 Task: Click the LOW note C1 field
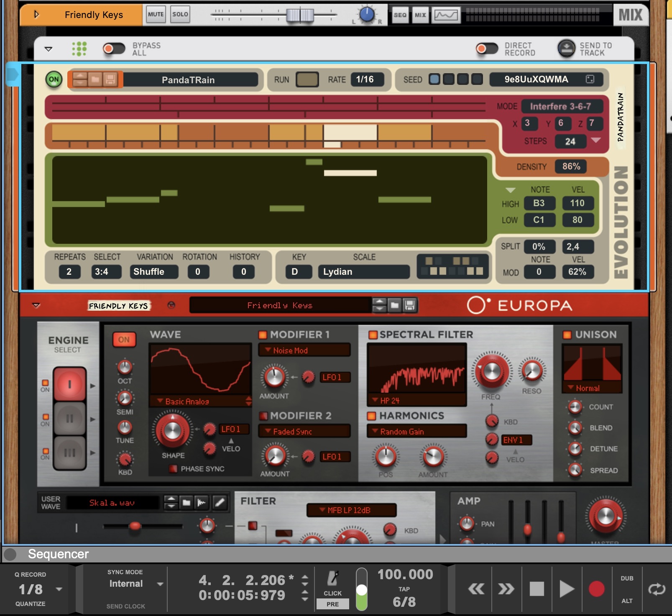tap(539, 220)
